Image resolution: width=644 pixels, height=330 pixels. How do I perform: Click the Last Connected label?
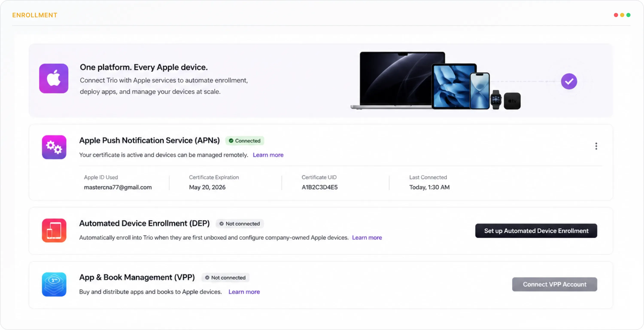tap(428, 177)
